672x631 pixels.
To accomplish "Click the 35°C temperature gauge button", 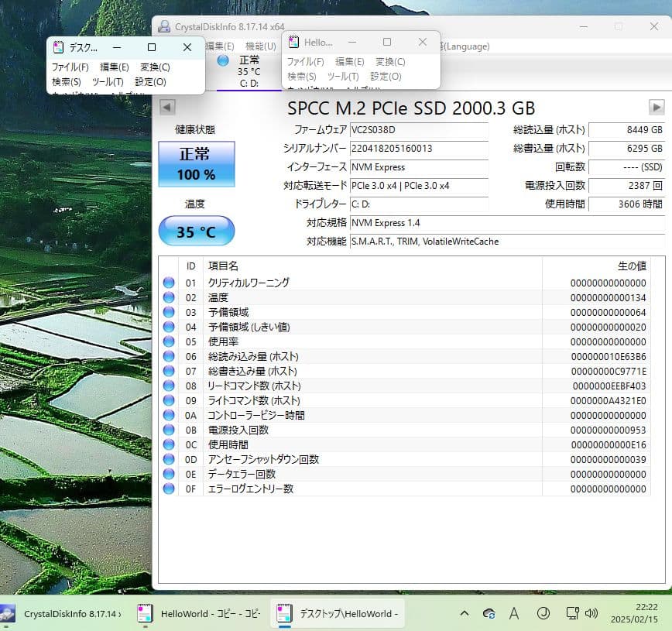I will tap(196, 231).
